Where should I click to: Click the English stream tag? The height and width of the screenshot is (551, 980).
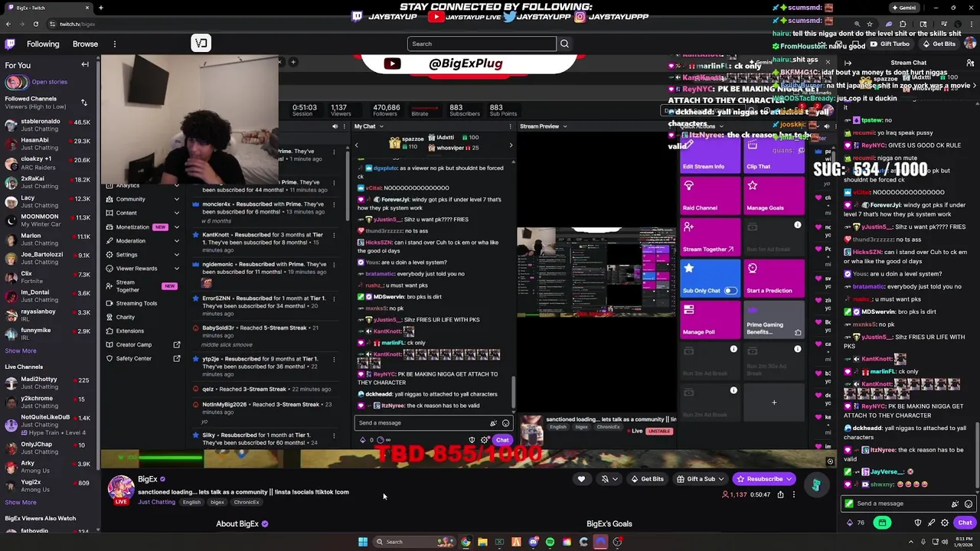pos(191,502)
